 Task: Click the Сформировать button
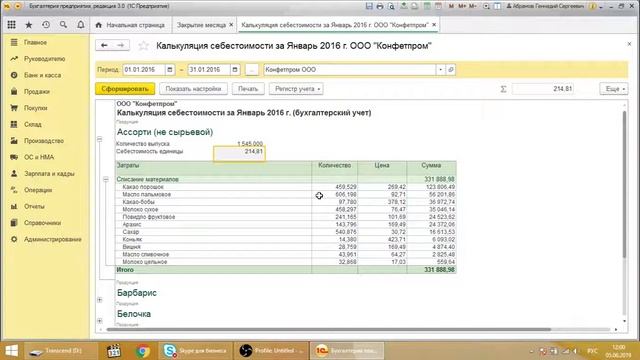pos(125,89)
